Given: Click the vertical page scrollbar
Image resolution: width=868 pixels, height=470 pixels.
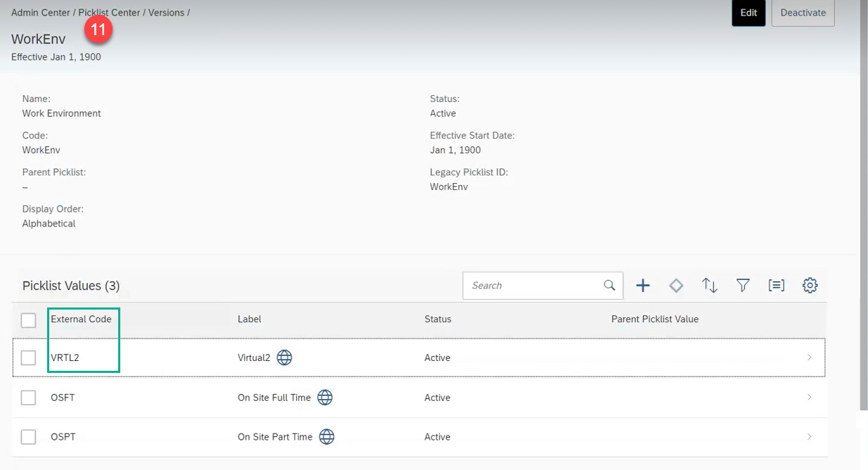Looking at the screenshot, I should 863,204.
